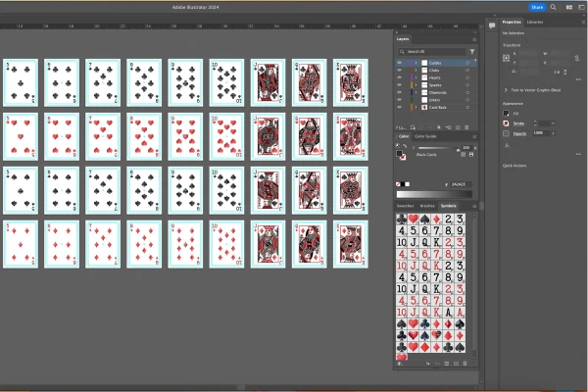Click the Flip Horizontal icon in Transform
The height and width of the screenshot is (392, 588).
click(557, 72)
